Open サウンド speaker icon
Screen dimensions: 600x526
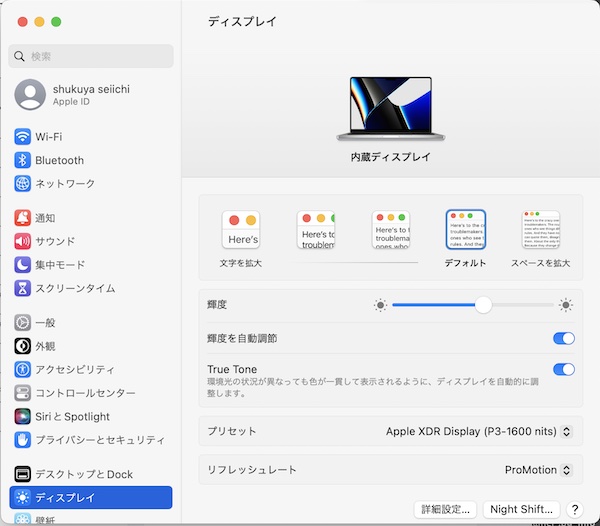tap(22, 241)
